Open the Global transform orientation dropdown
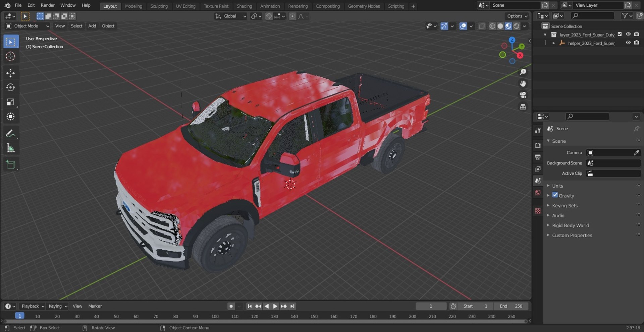Image resolution: width=644 pixels, height=332 pixels. click(231, 16)
